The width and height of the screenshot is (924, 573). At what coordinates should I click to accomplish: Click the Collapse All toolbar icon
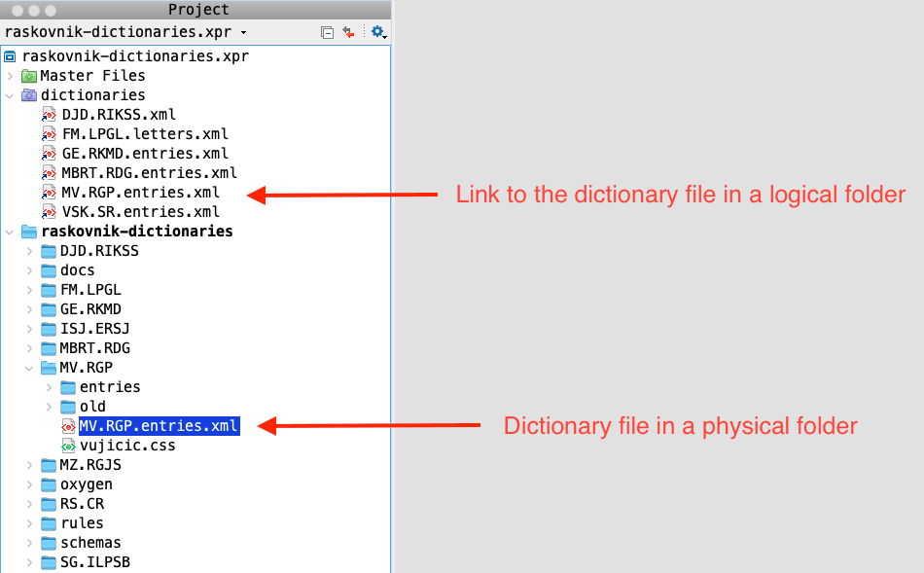coord(328,32)
